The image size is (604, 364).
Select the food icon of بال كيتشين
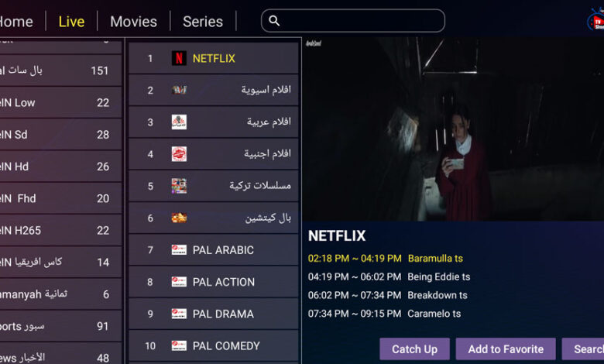(179, 218)
